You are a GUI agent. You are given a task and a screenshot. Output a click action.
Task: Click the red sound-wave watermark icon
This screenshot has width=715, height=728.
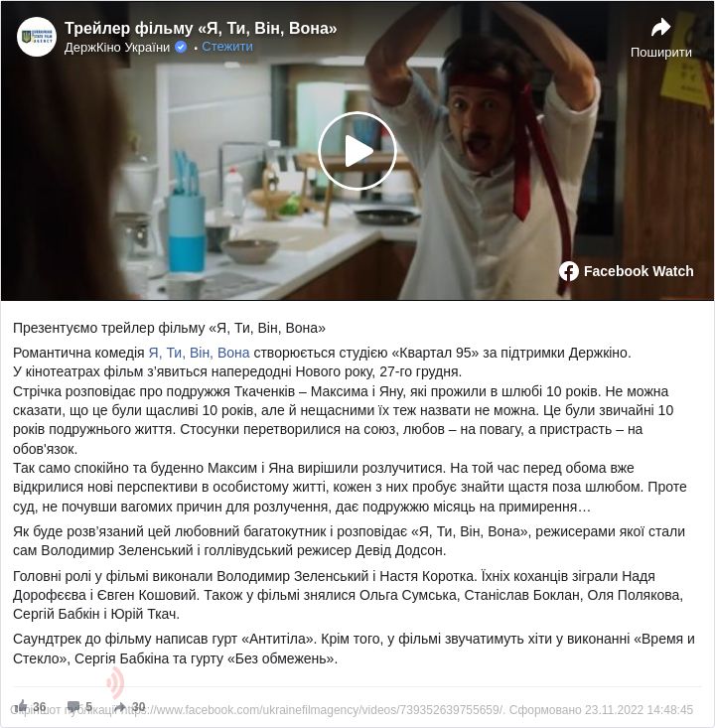115,683
